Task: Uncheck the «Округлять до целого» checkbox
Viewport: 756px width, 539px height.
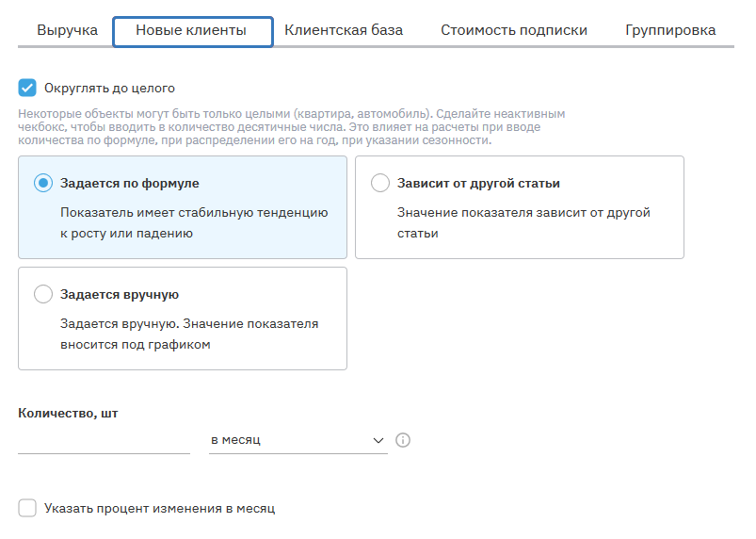Action: [x=27, y=89]
